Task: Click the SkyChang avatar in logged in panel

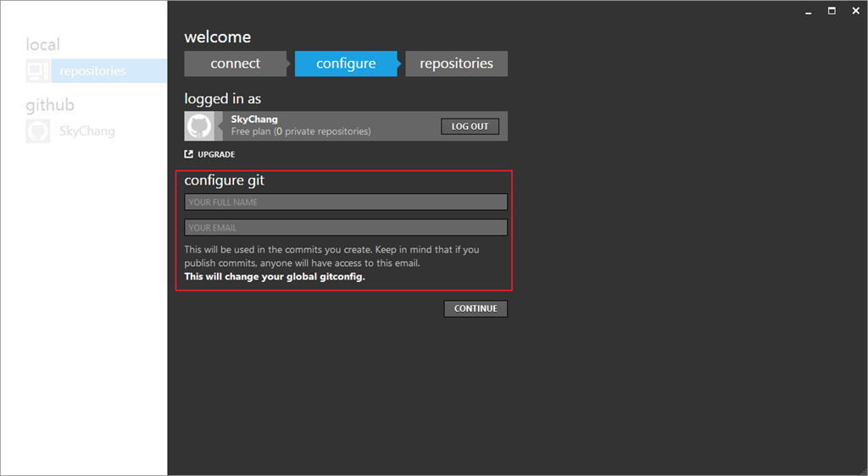Action: click(x=199, y=126)
